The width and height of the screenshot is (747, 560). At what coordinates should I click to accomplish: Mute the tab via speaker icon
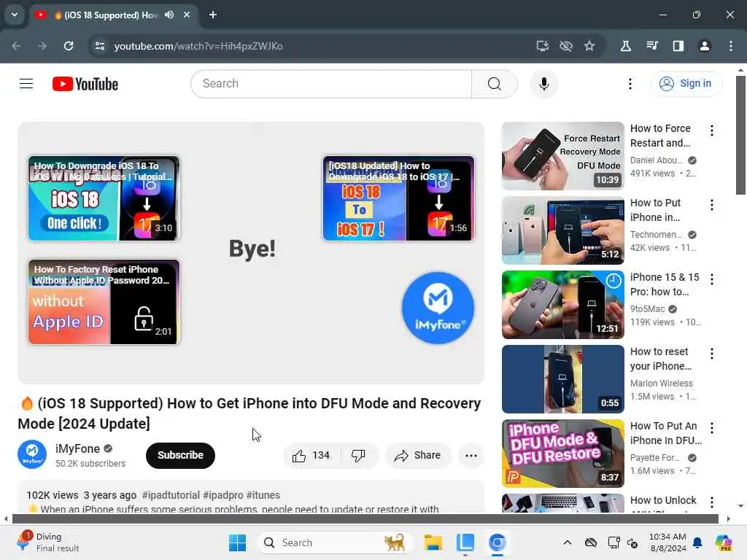[x=169, y=15]
